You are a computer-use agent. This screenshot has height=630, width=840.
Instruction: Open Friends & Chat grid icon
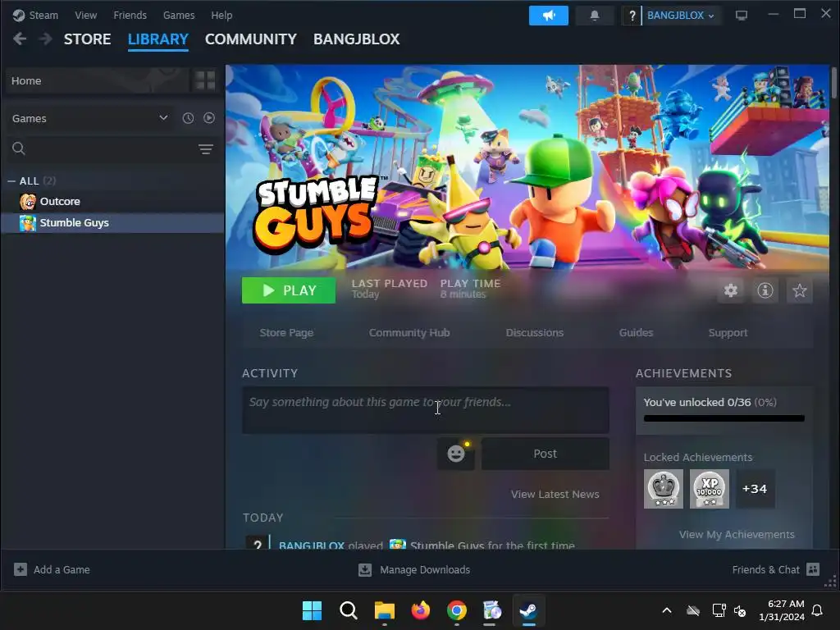pyautogui.click(x=813, y=569)
